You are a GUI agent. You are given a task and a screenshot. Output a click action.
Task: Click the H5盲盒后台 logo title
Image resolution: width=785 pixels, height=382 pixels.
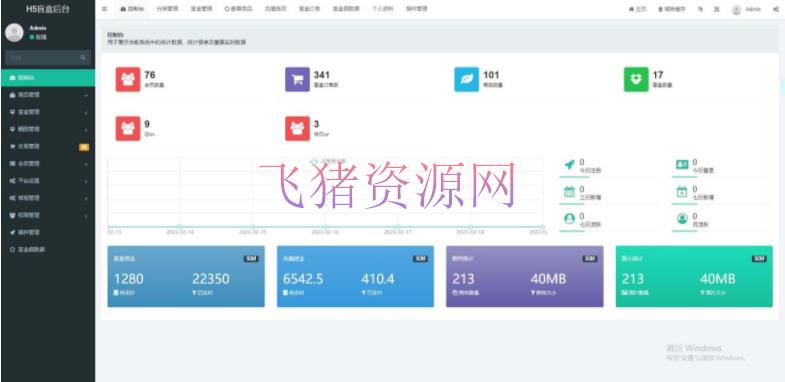point(48,9)
